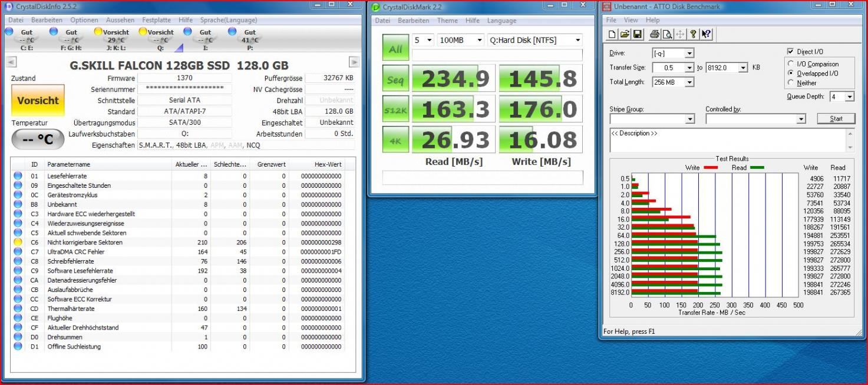Screen dimensions: 868x385
Task: Run the Seq benchmark tile
Action: (x=395, y=78)
